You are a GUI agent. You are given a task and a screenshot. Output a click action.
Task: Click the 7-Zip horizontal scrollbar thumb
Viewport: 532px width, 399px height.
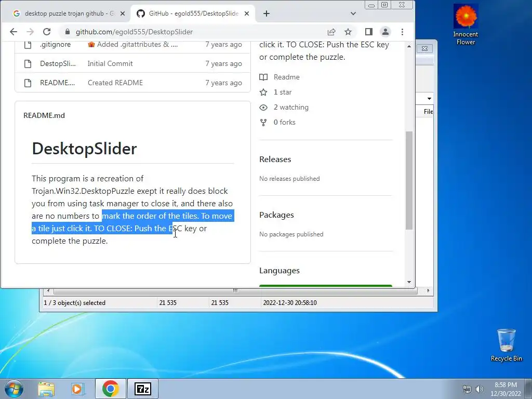tap(235, 290)
